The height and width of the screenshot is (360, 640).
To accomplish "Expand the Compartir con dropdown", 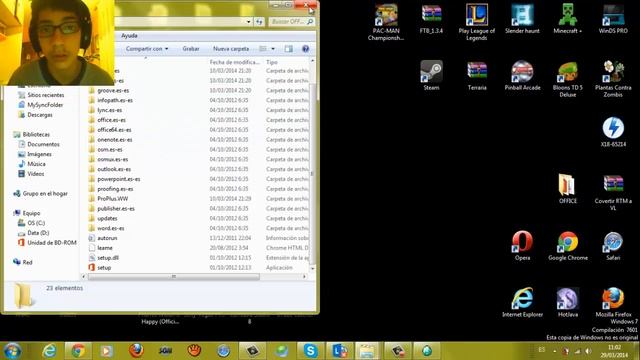I will point(147,49).
